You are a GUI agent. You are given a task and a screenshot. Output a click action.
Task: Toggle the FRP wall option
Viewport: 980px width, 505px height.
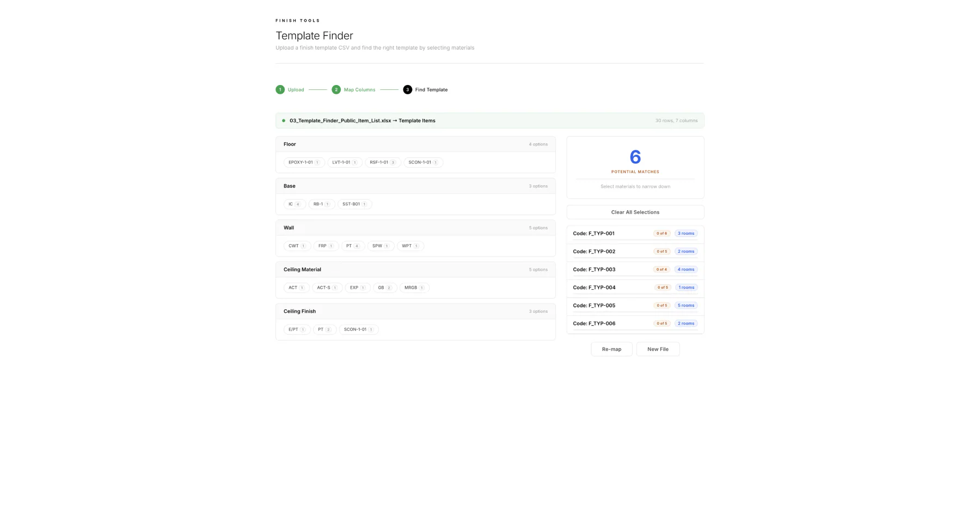coord(326,246)
